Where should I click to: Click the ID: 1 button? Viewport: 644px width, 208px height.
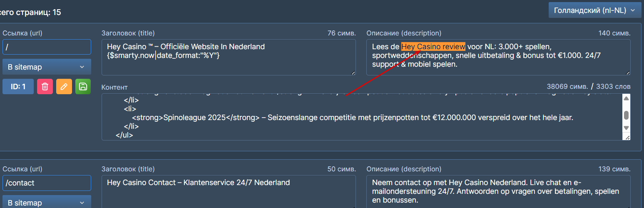(x=18, y=87)
